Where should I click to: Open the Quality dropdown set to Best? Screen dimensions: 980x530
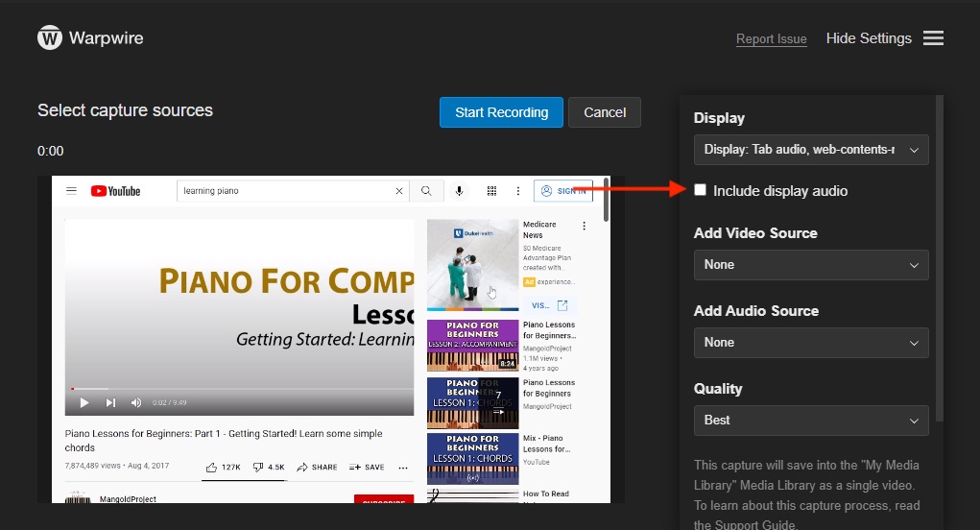[x=811, y=421]
